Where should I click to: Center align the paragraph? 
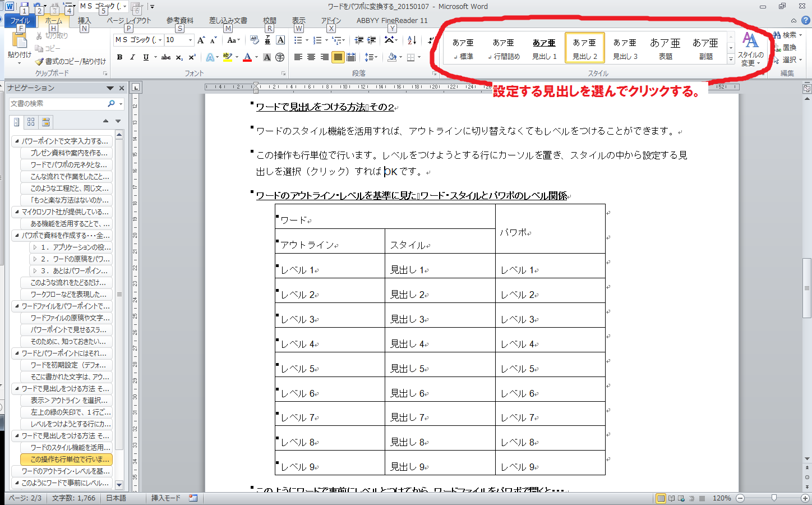pyautogui.click(x=311, y=57)
